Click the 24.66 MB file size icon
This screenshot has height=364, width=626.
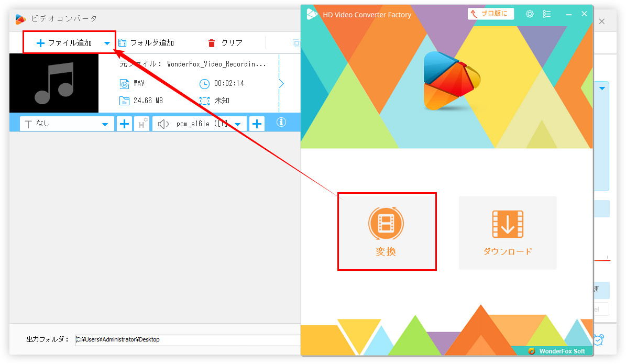pos(124,101)
